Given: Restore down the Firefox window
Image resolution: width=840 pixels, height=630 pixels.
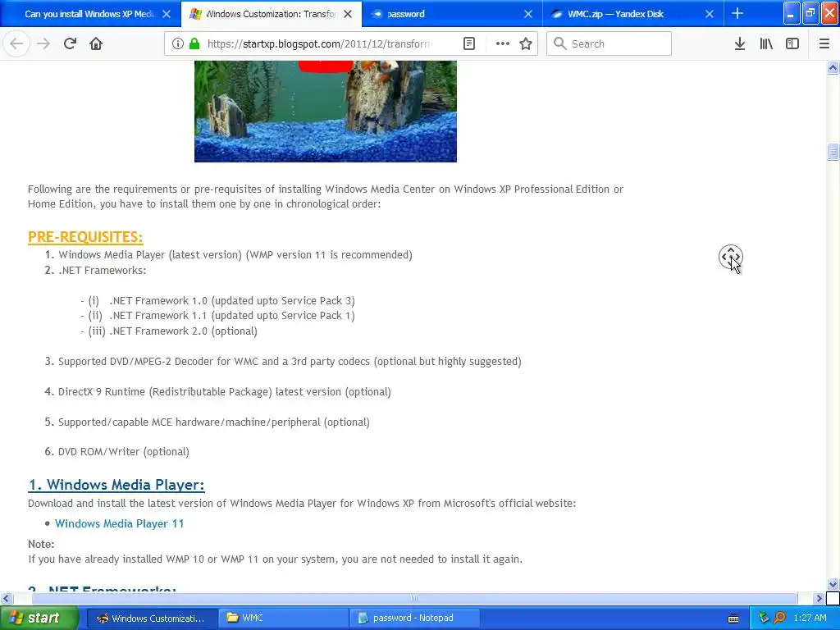Looking at the screenshot, I should (x=810, y=13).
